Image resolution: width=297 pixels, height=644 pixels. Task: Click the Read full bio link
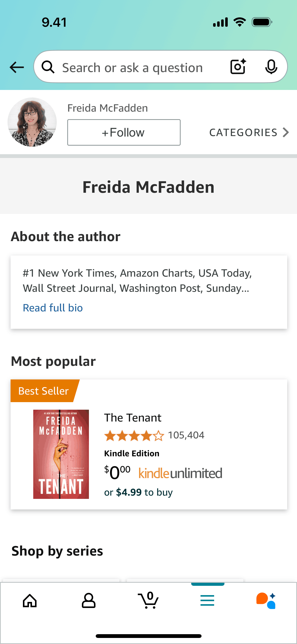53,308
